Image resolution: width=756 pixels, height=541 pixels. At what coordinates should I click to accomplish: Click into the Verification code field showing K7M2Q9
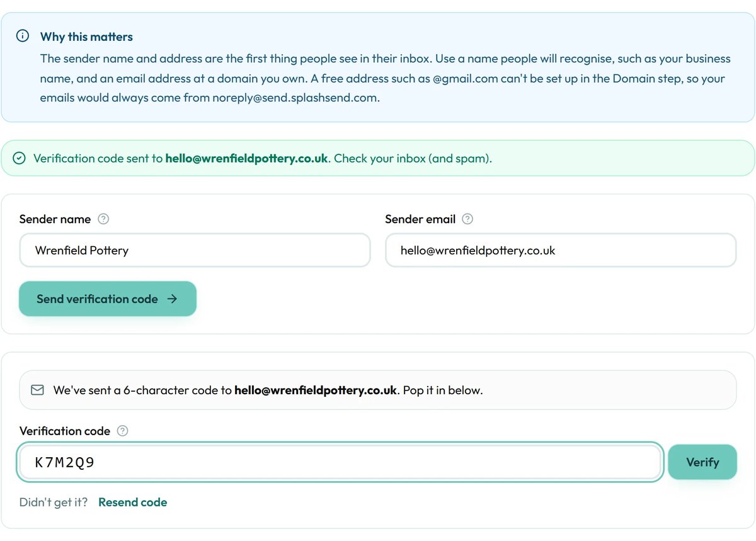click(x=340, y=462)
